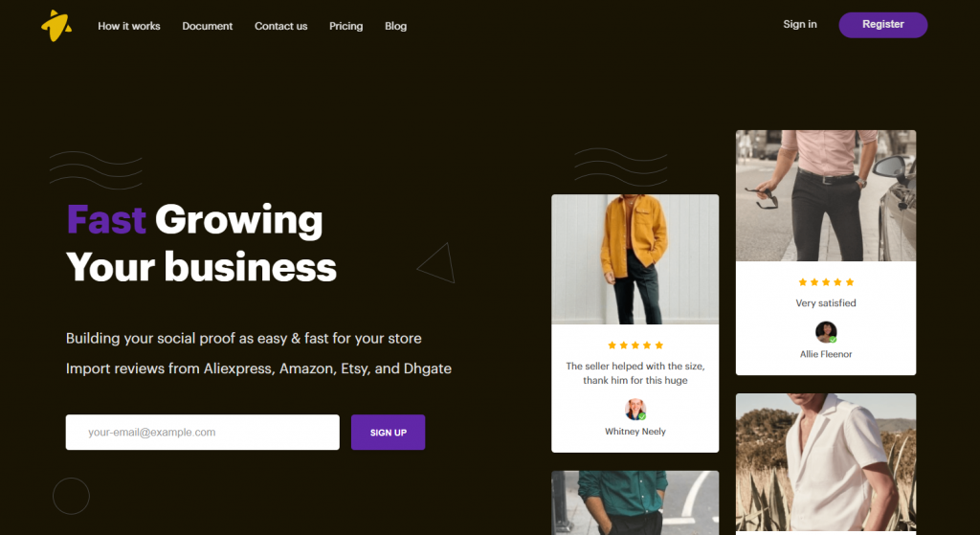This screenshot has width=980, height=535.
Task: Click the outlined circle decoration
Action: click(x=71, y=497)
